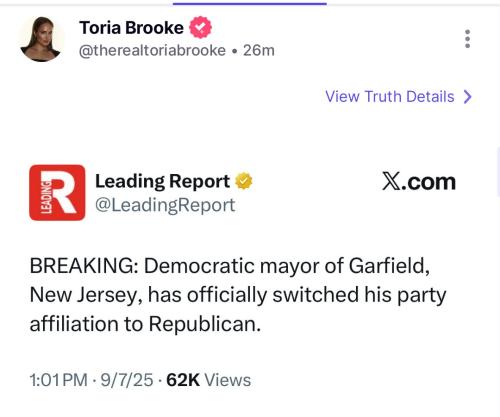Open the @therealtoriabrooke handle
Viewport: 500px width, 417px height.
coord(152,51)
